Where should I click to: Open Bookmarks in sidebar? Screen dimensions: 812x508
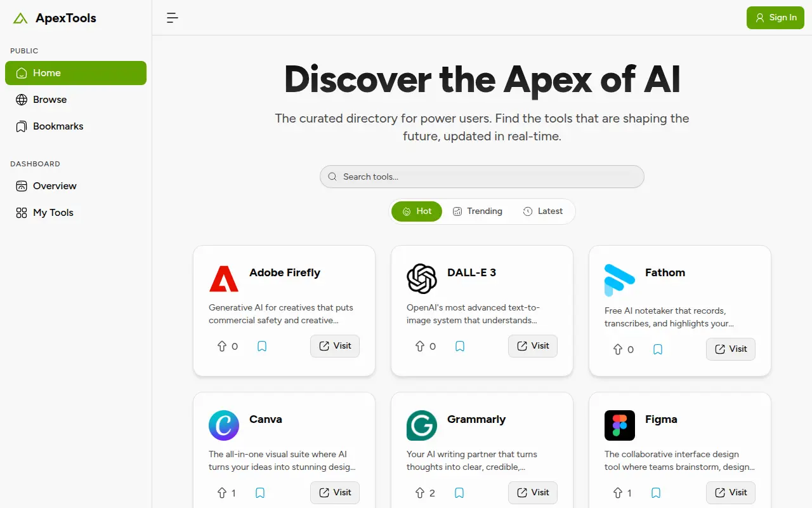[75, 126]
